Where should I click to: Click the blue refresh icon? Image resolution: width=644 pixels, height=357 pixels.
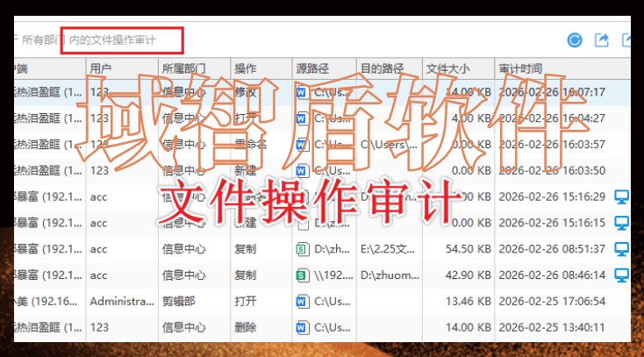point(575,40)
